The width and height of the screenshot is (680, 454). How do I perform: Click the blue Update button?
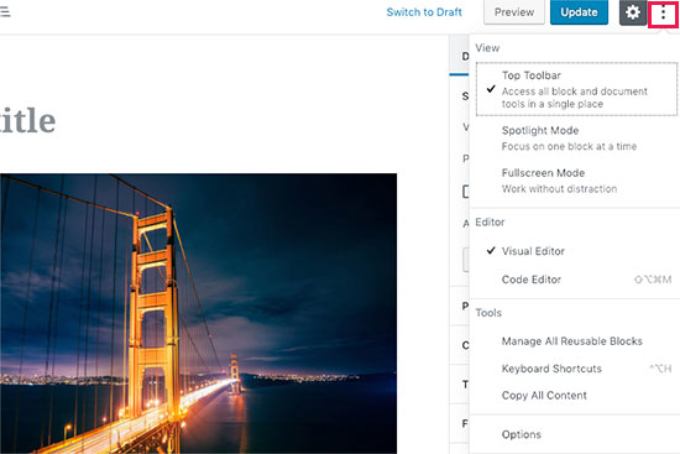[x=579, y=12]
